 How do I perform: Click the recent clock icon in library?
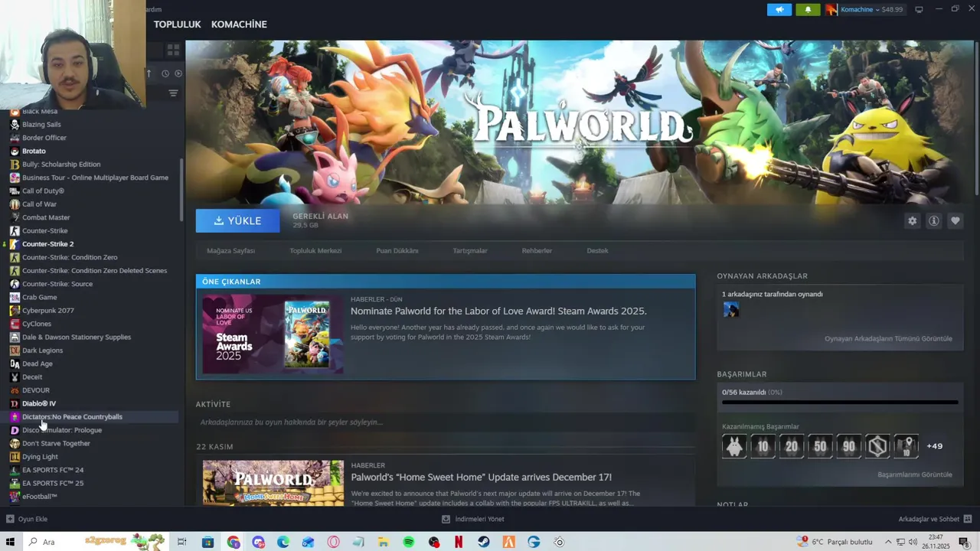pos(165,73)
